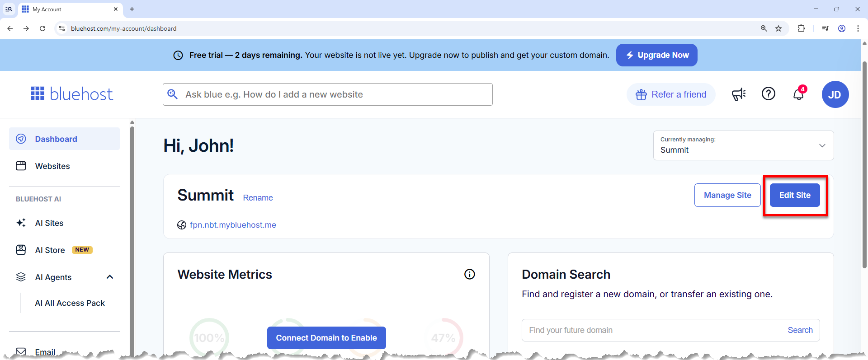Click the Website Metrics info icon

[x=470, y=274]
